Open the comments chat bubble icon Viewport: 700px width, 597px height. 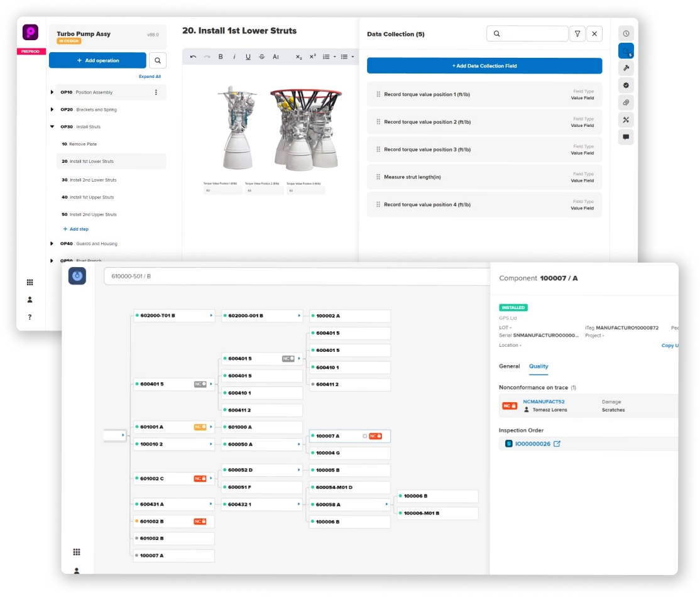point(626,137)
